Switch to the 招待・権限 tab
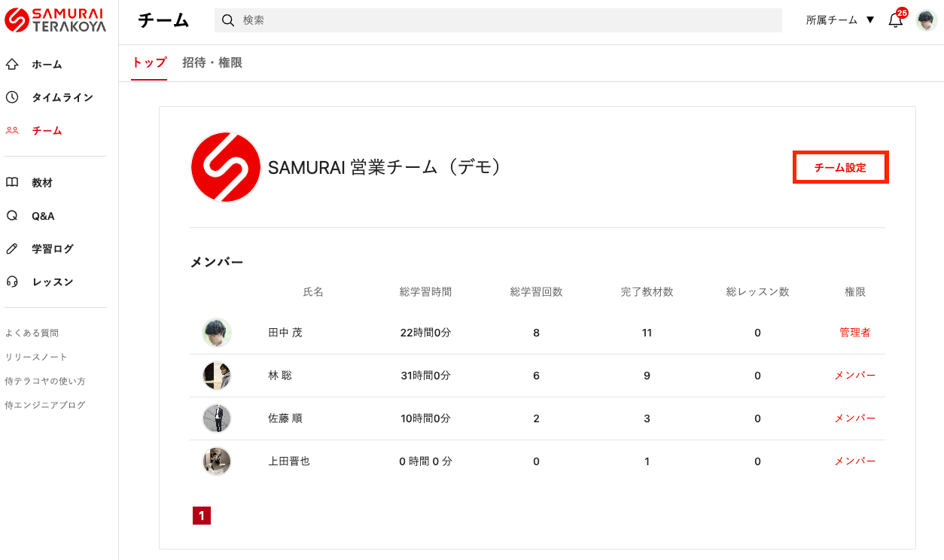The width and height of the screenshot is (944, 560). [x=212, y=63]
